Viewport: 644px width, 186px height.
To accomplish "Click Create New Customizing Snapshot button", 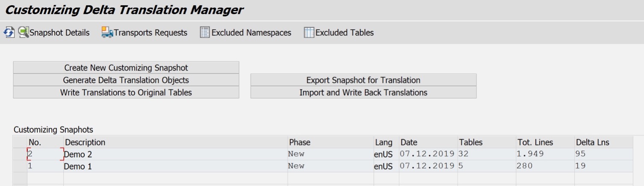I will tap(126, 68).
